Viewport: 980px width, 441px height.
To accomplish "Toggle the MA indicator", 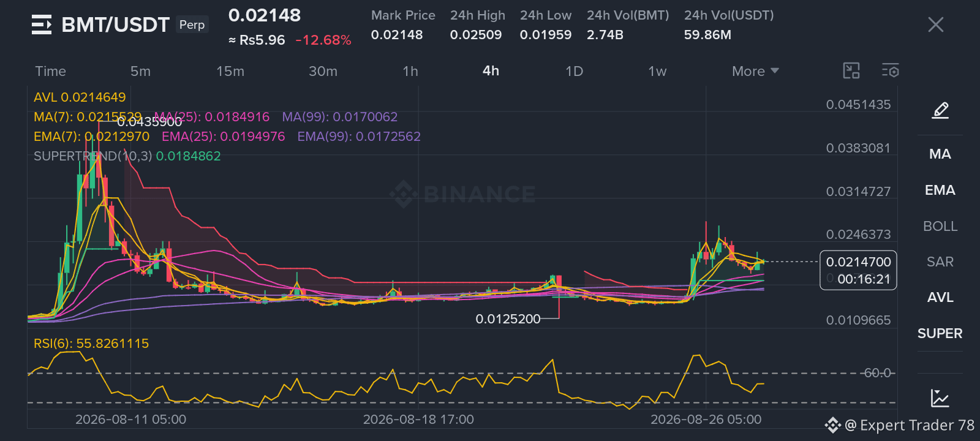I will click(940, 154).
